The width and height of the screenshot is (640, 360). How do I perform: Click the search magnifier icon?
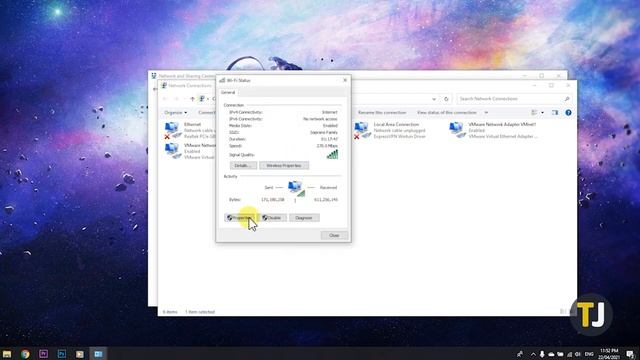click(567, 99)
